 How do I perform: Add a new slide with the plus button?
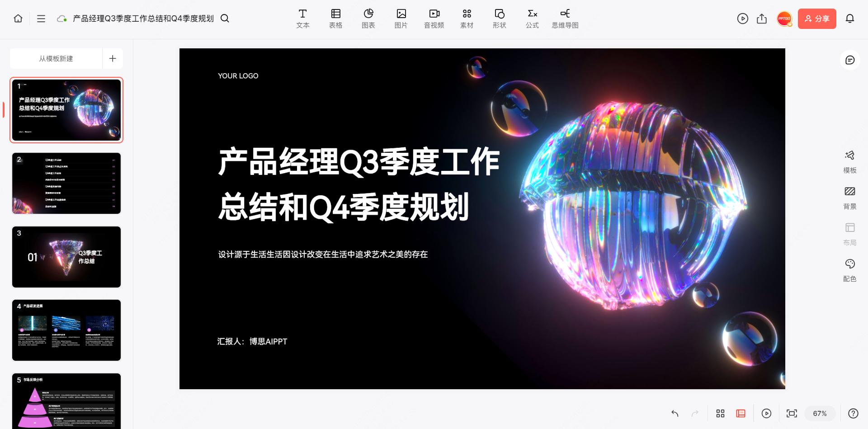[112, 58]
